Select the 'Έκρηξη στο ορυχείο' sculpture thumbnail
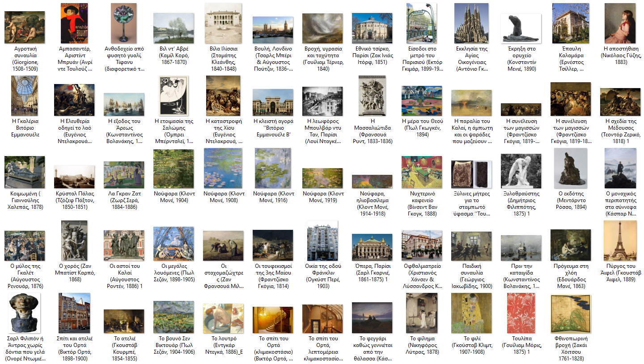644x364 pixels. coord(521,28)
